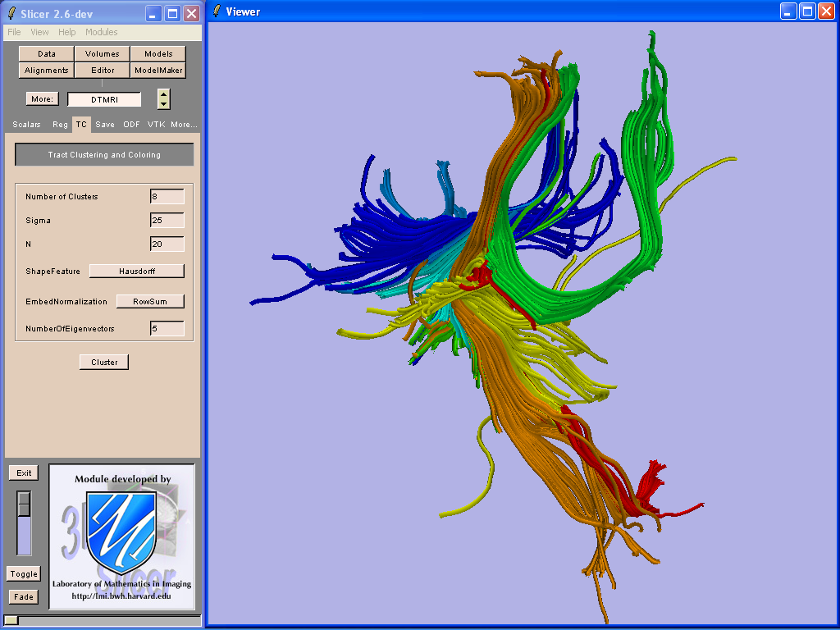Go to the Volumes module
This screenshot has width=840, height=630.
[x=103, y=54]
